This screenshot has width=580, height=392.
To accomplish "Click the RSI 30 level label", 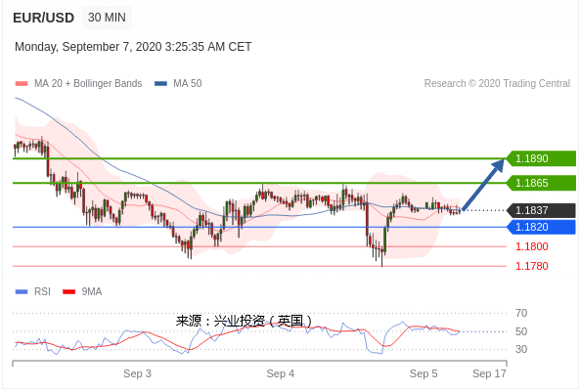I will click(521, 349).
